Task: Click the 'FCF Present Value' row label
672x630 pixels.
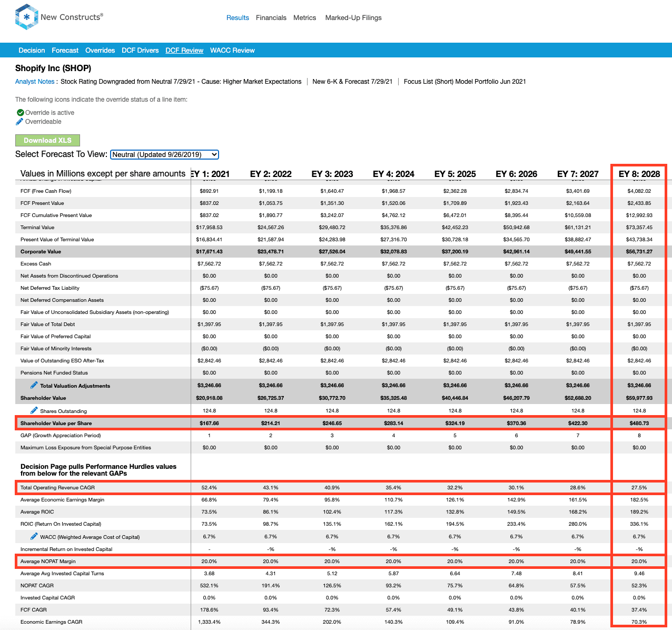Action: point(42,203)
